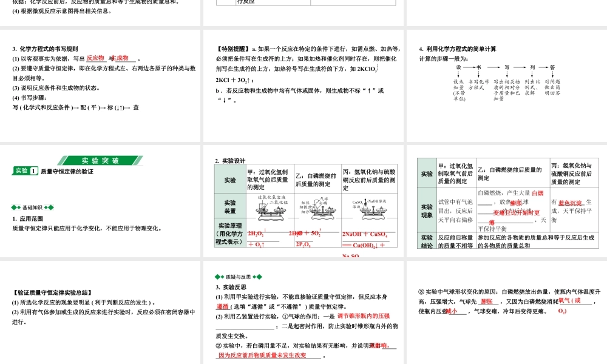Click the arrow between 写 and 列 steps

pos(519,67)
